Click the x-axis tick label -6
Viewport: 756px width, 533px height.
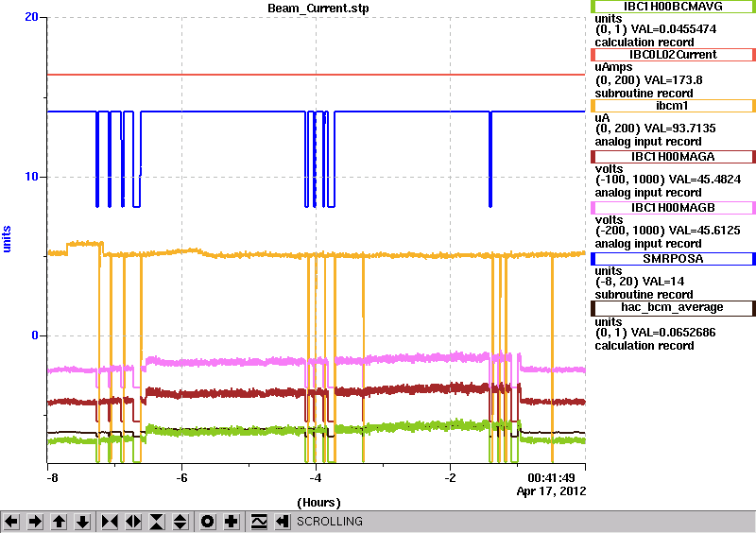181,478
